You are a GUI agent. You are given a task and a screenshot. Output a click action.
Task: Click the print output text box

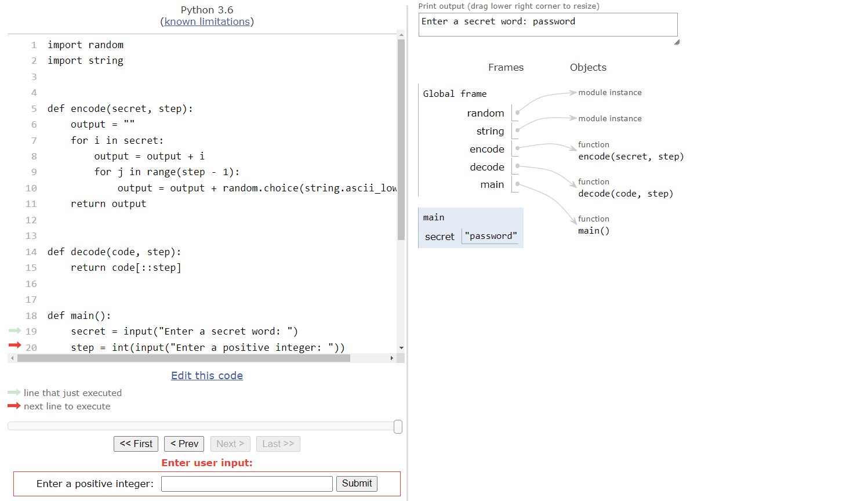[x=548, y=24]
